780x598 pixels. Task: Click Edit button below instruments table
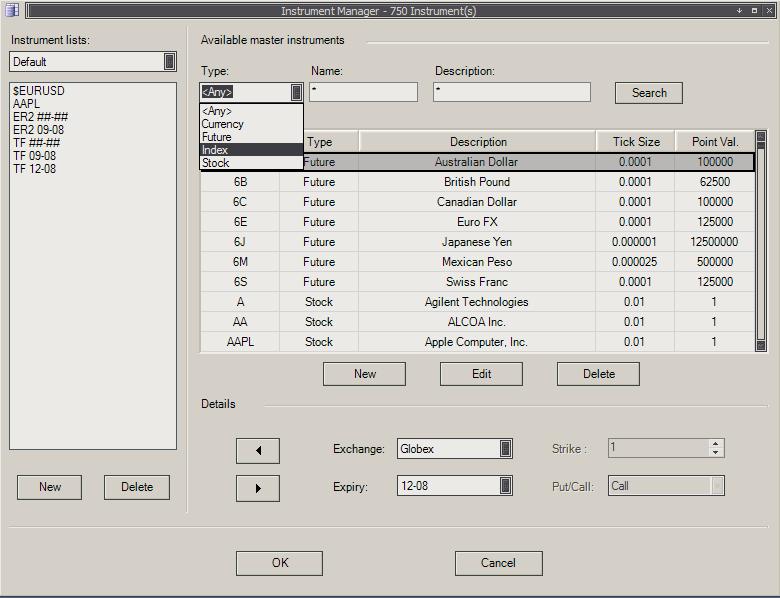(481, 374)
